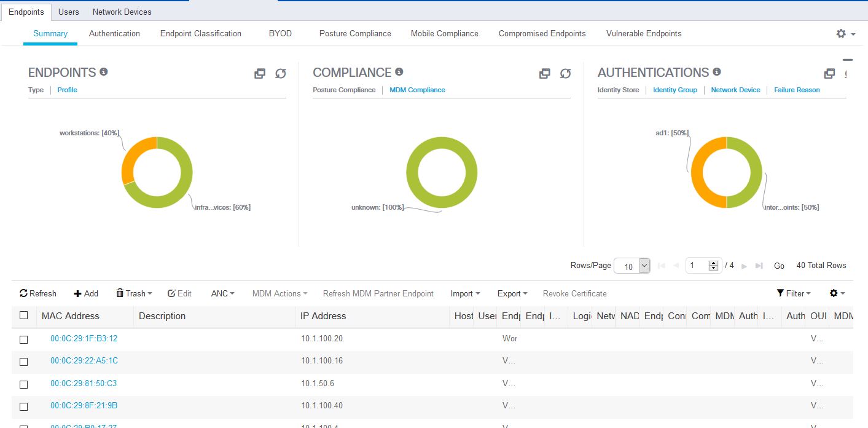Open the ANC dropdown
This screenshot has height=428, width=868.
[x=223, y=293]
